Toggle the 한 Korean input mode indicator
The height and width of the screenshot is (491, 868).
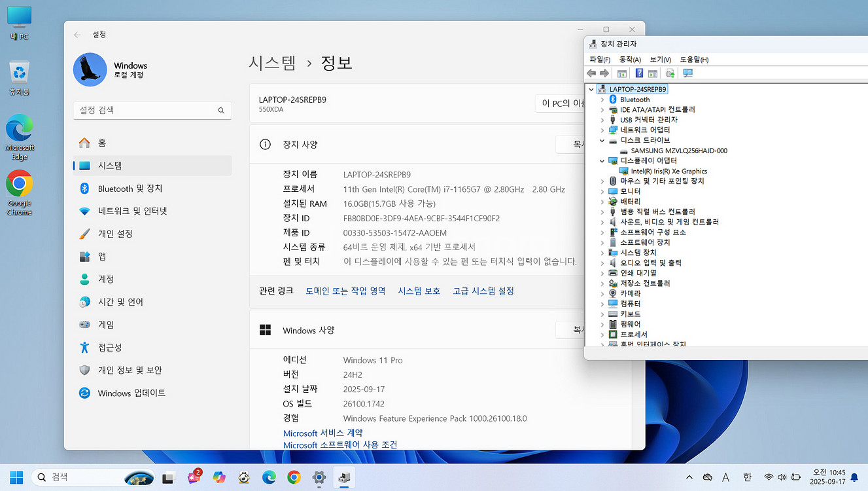coord(747,477)
